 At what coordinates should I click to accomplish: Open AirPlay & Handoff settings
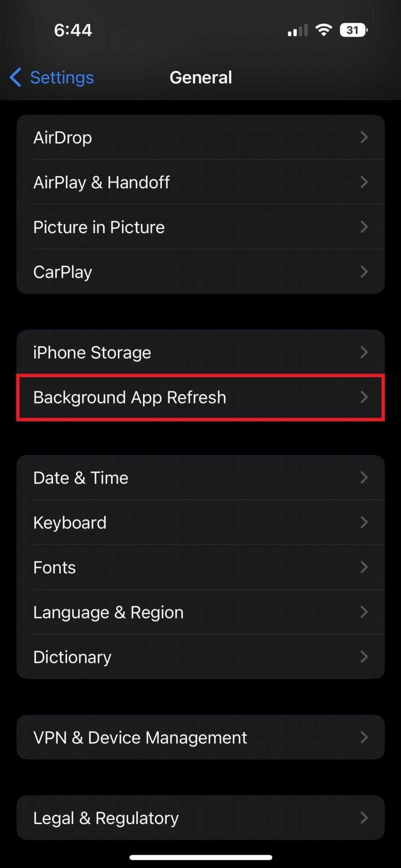pos(200,182)
